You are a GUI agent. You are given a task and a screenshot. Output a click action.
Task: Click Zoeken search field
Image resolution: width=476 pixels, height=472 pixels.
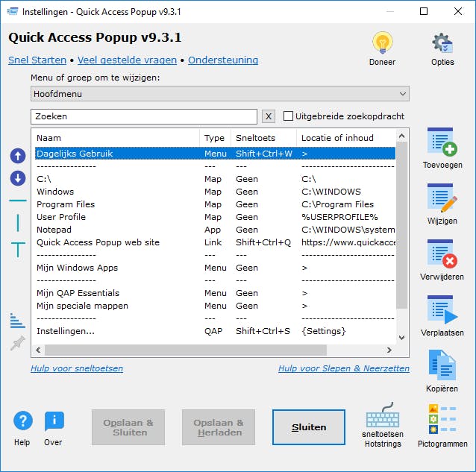144,116
